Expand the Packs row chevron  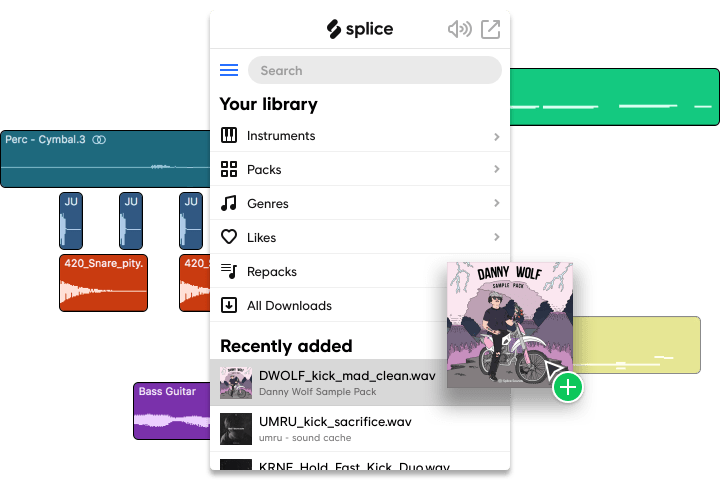pyautogui.click(x=496, y=169)
